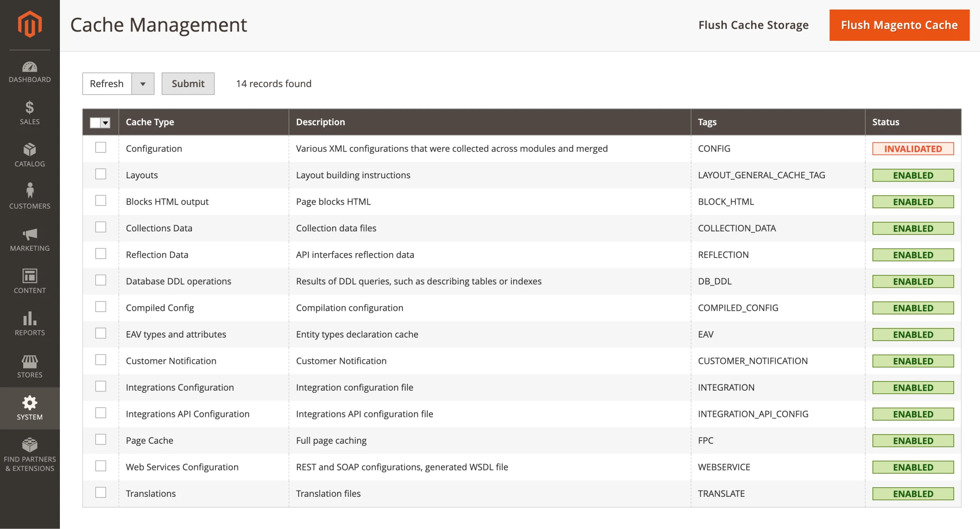Viewport: 980px width, 529px height.
Task: Sort by the Cache Type column header
Action: click(x=150, y=122)
